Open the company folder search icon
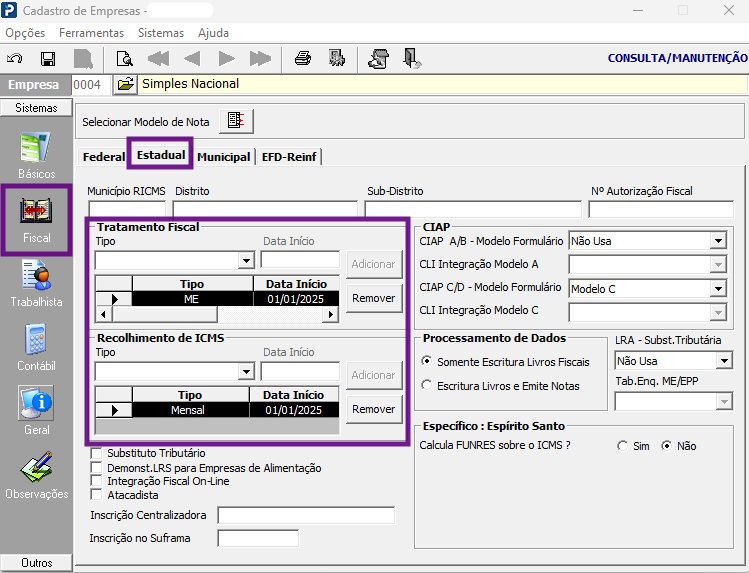The width and height of the screenshot is (749, 573). pos(126,85)
